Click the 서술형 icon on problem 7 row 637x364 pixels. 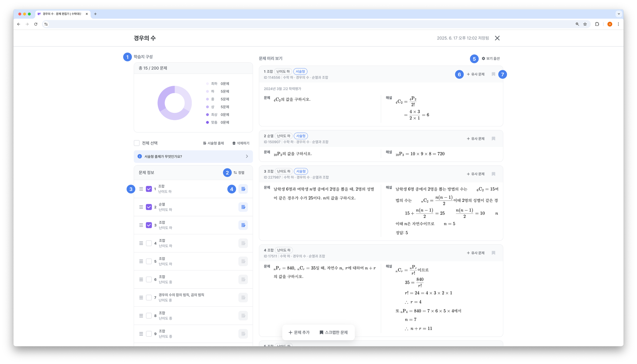tap(243, 297)
